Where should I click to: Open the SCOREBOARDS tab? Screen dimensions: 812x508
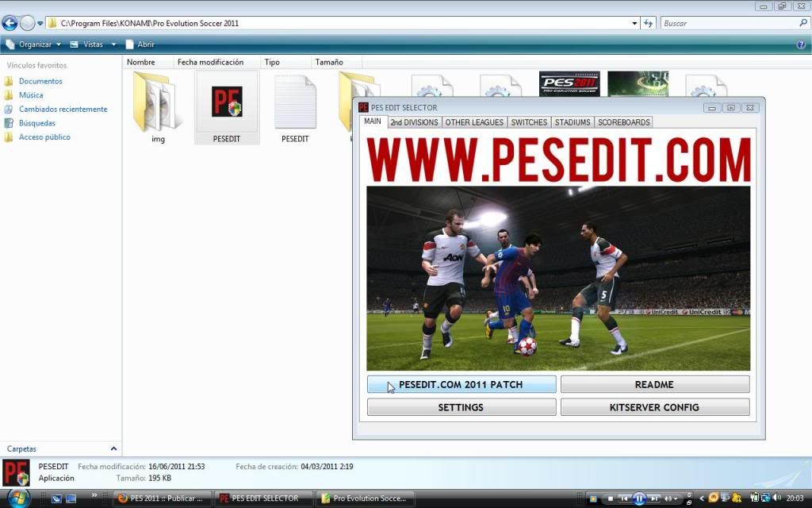624,122
